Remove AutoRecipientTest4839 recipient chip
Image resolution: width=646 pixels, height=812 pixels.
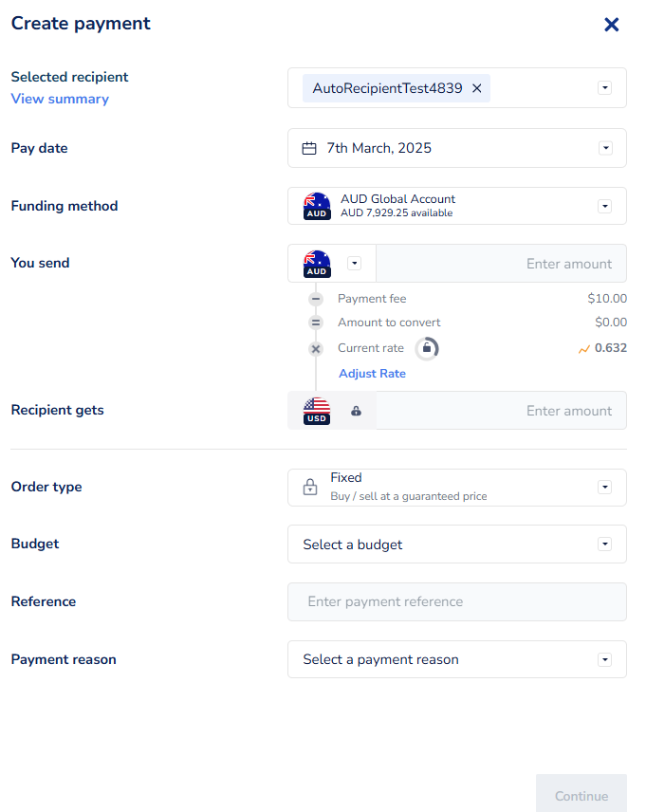point(477,88)
